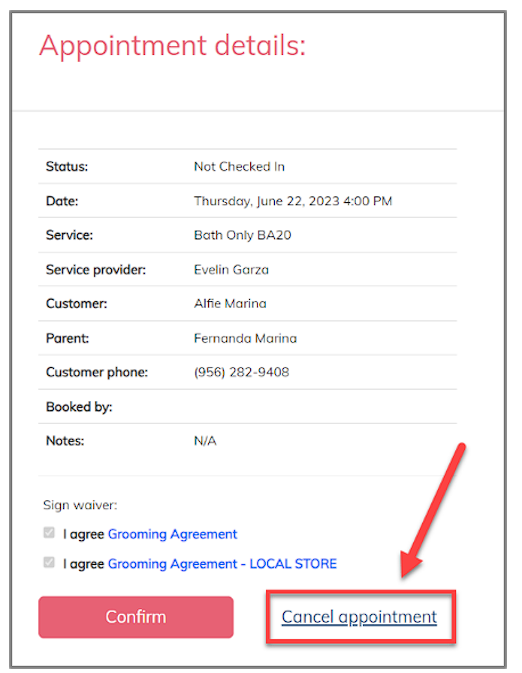The width and height of the screenshot is (522, 673).
Task: Select the Appointment details heading
Action: (173, 46)
